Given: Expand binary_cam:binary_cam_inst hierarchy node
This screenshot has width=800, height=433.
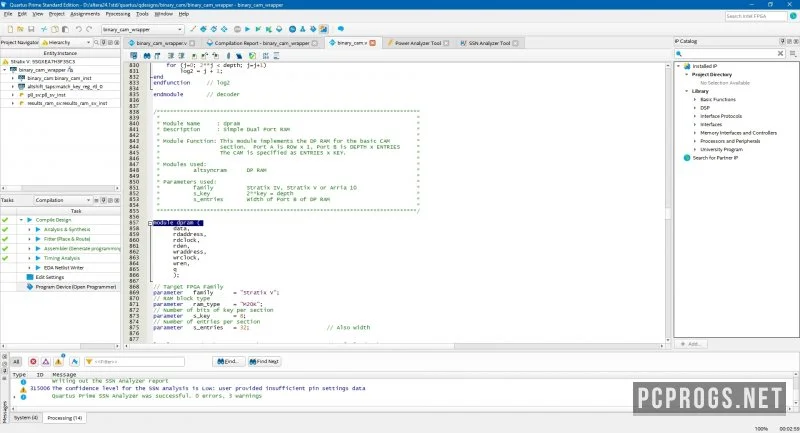Looking at the screenshot, I should coord(13,79).
